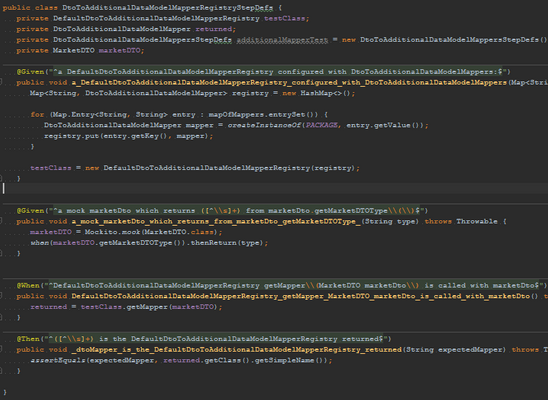Place the caret on the empty highlighted line
548x400 pixels.
[274, 189]
